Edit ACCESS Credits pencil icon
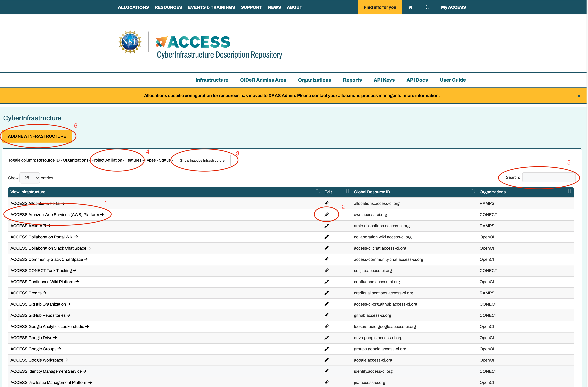The width and height of the screenshot is (588, 387). (x=327, y=293)
